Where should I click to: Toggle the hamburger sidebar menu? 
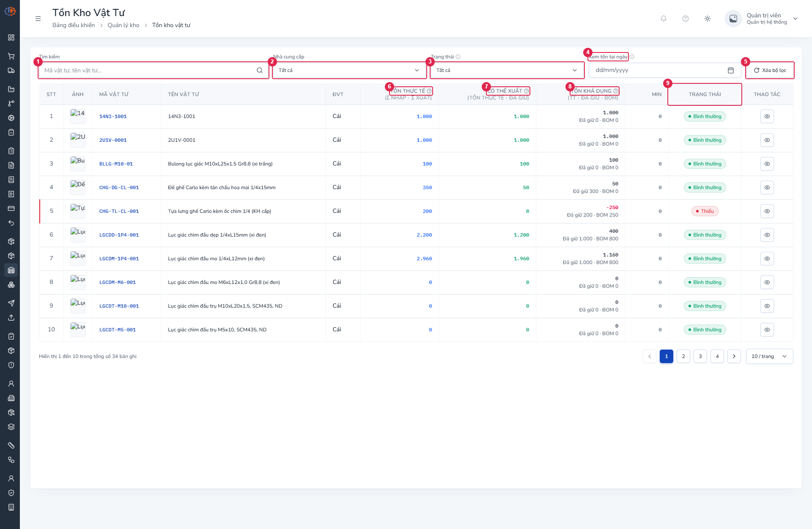38,19
